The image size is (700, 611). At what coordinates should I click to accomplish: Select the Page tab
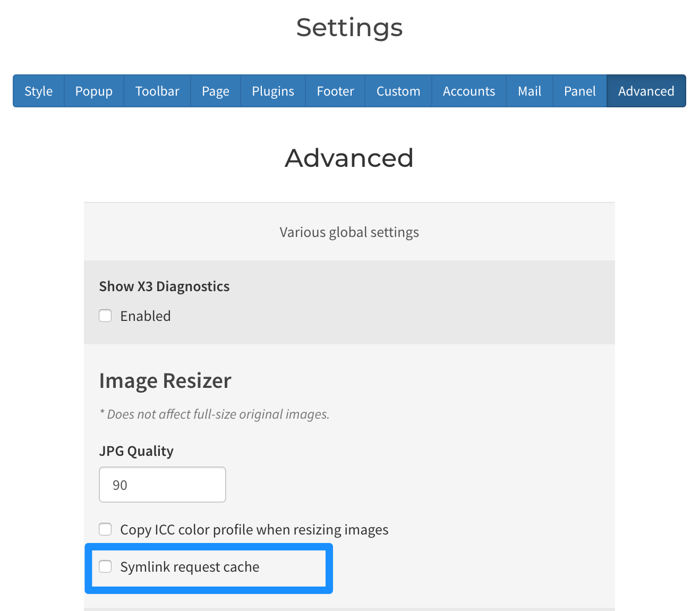216,91
